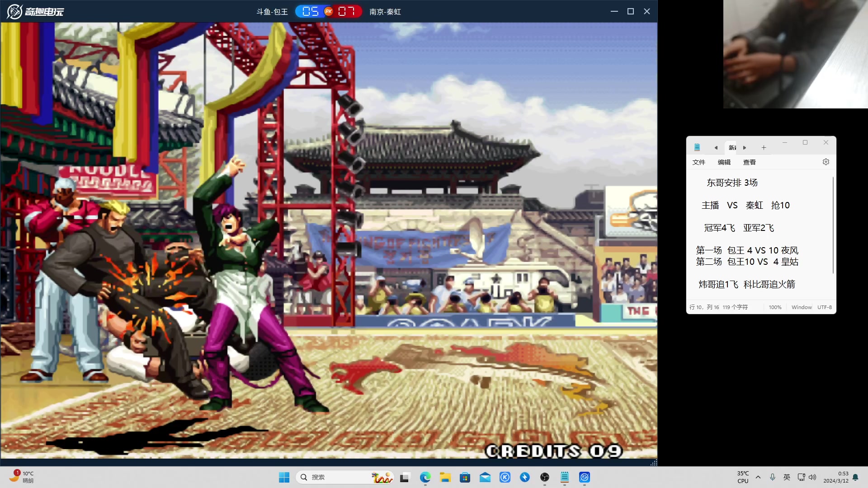This screenshot has height=488, width=868.
Task: Close the 奇趣电玩 game window
Action: [x=647, y=11]
